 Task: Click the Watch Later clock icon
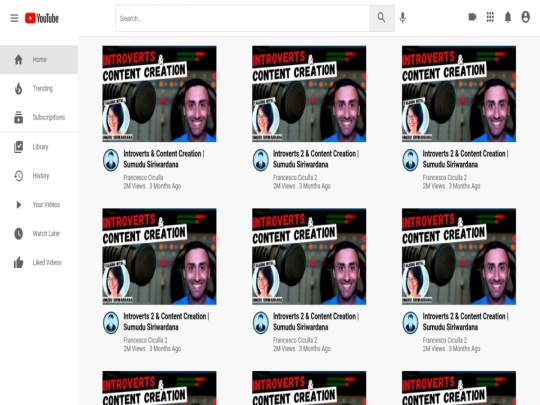19,233
